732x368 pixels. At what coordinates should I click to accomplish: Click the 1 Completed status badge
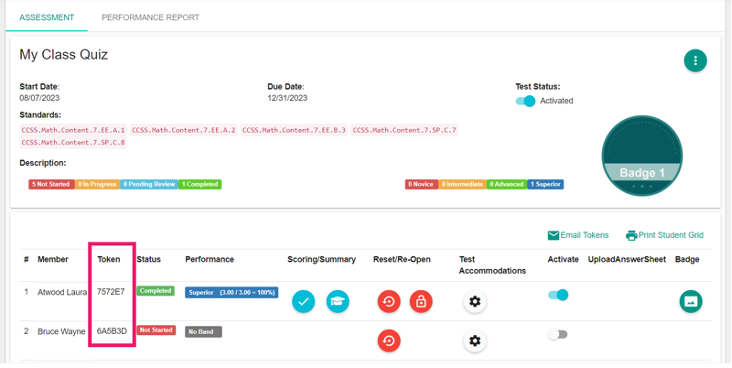pyautogui.click(x=200, y=184)
